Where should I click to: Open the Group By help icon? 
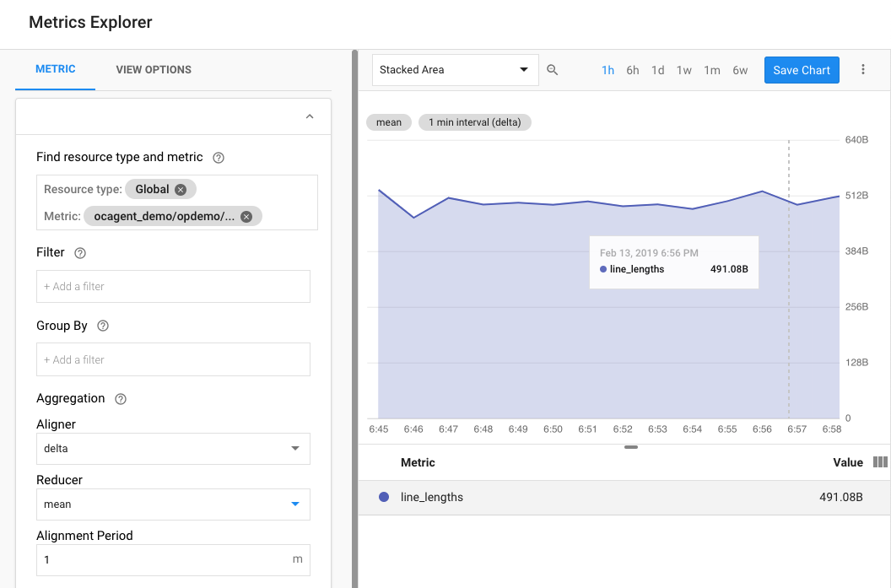point(103,326)
